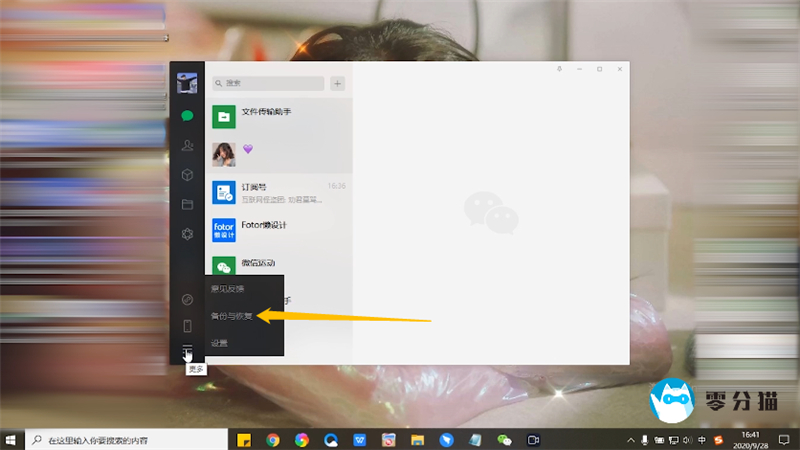Open the Contacts icon in sidebar
The image size is (800, 450).
187,146
